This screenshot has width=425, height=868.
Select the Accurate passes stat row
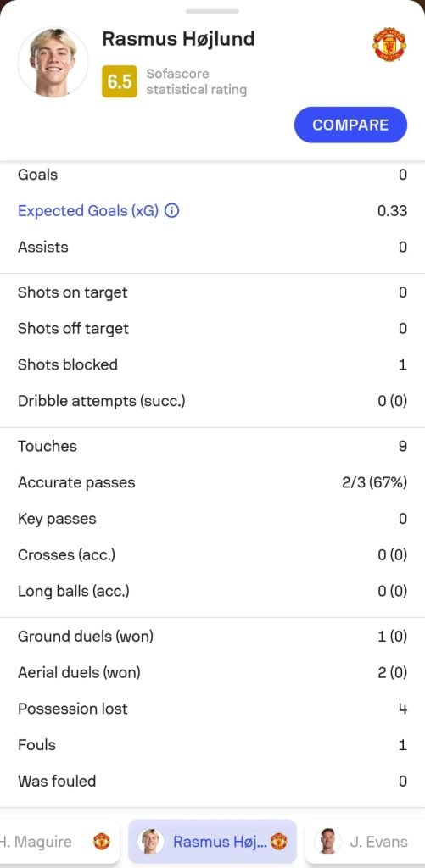click(212, 482)
